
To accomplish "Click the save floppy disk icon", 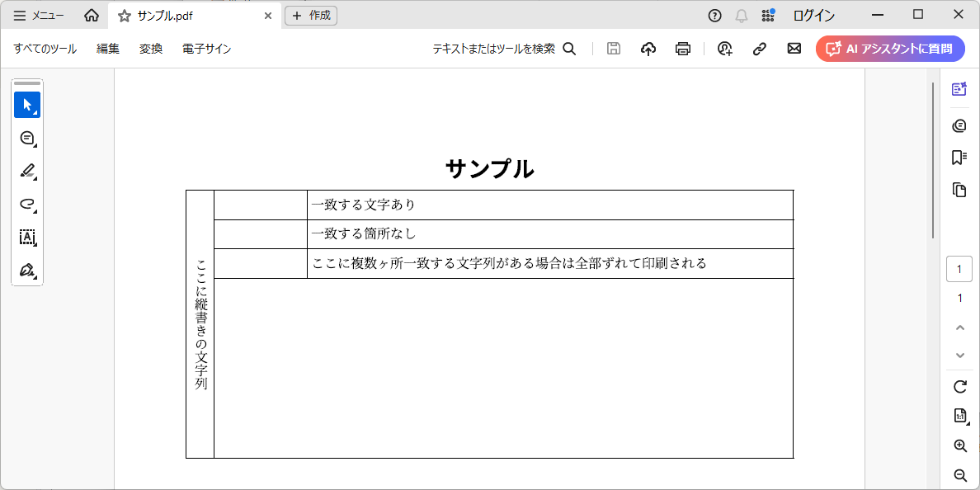I will [x=614, y=49].
